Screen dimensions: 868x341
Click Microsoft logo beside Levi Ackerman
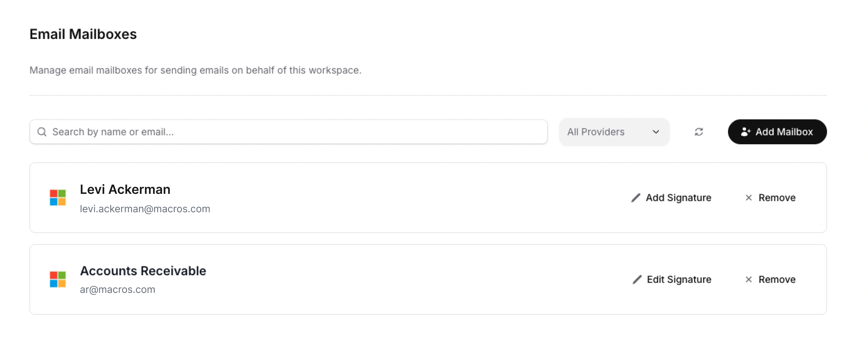(58, 198)
